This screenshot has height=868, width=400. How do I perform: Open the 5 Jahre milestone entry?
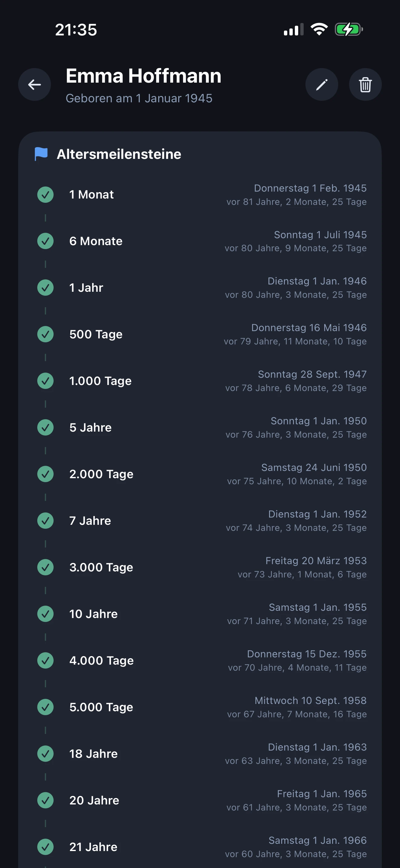pos(90,428)
